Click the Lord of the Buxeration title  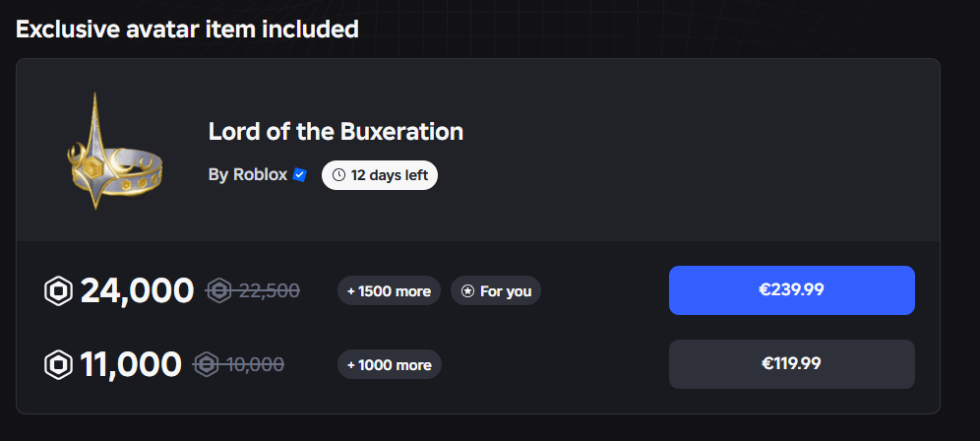[x=336, y=131]
